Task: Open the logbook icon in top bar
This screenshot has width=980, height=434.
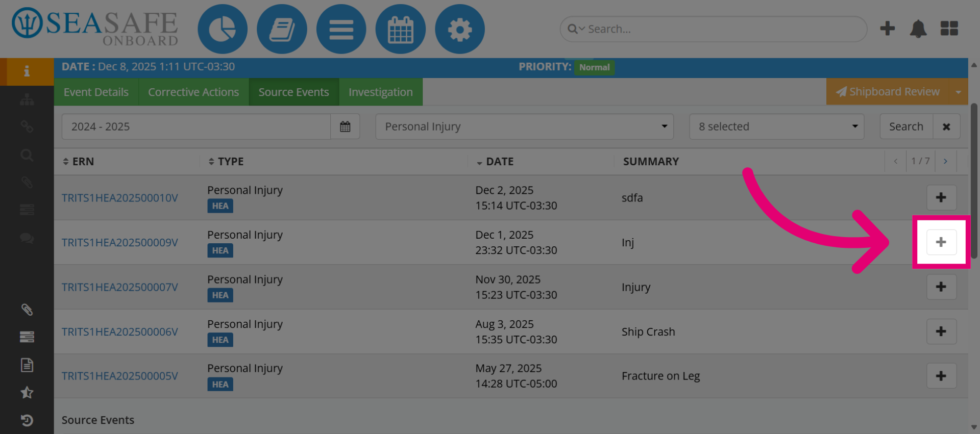Action: click(282, 29)
